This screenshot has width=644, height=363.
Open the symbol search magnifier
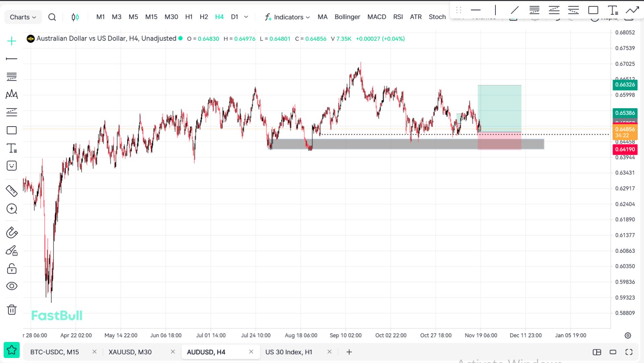[x=52, y=17]
